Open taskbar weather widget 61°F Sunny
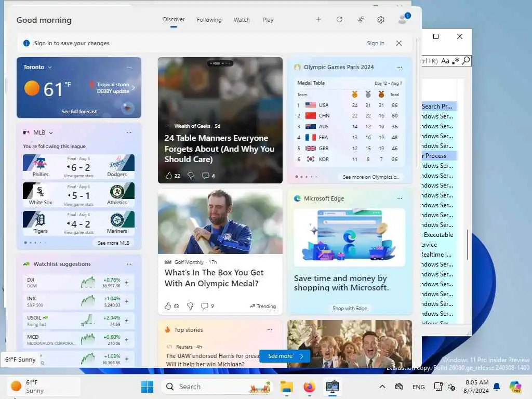The height and width of the screenshot is (399, 532). 44,387
